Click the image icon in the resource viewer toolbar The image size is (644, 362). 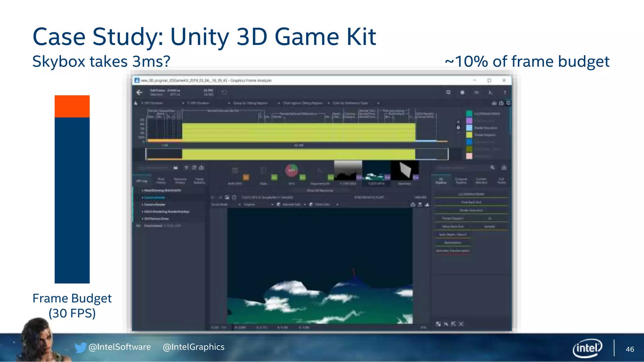point(227,197)
